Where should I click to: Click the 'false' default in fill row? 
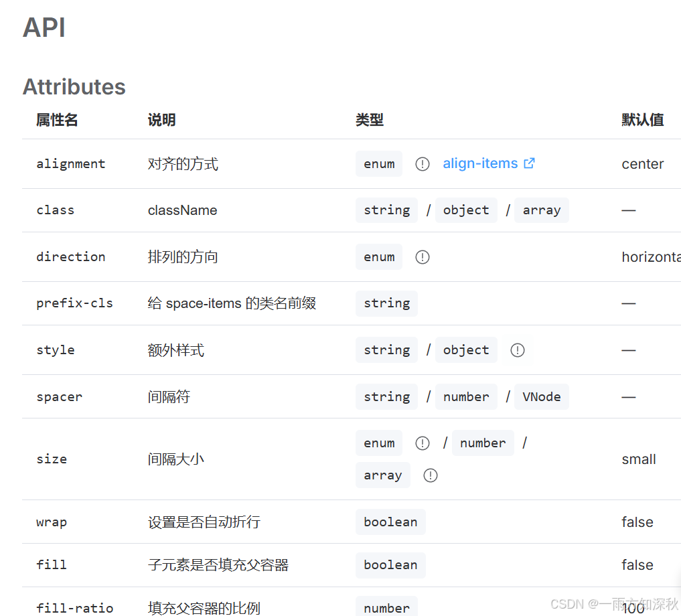[637, 564]
